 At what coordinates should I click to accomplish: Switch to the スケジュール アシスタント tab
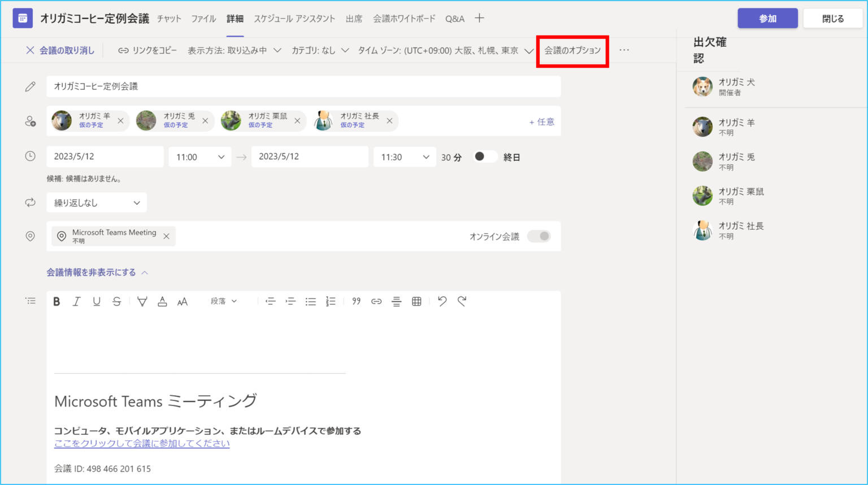click(x=294, y=19)
